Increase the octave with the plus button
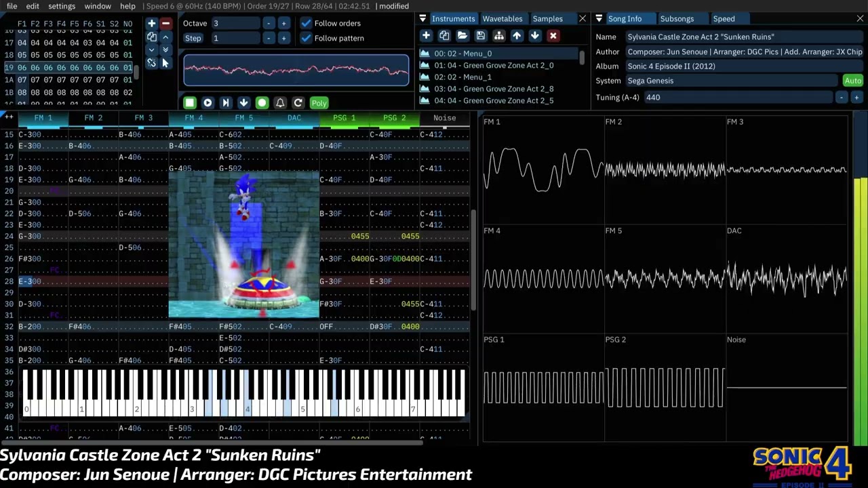Image resolution: width=868 pixels, height=488 pixels. point(283,23)
